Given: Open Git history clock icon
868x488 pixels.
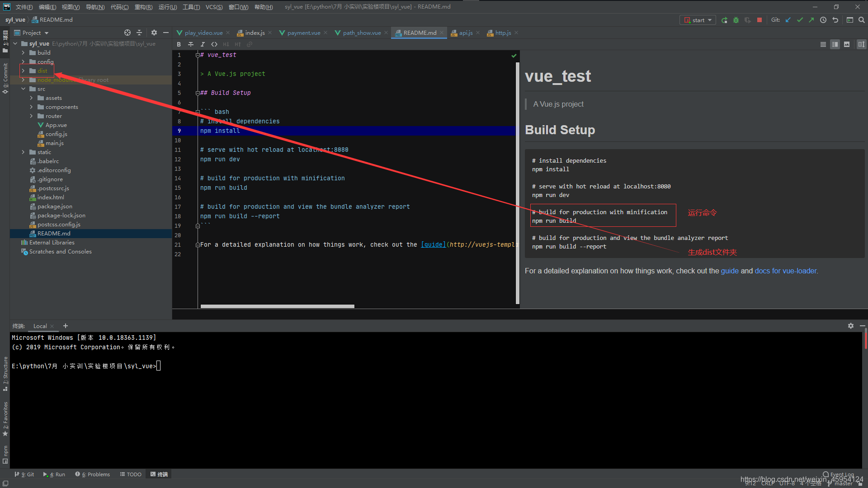Looking at the screenshot, I should click(x=823, y=20).
